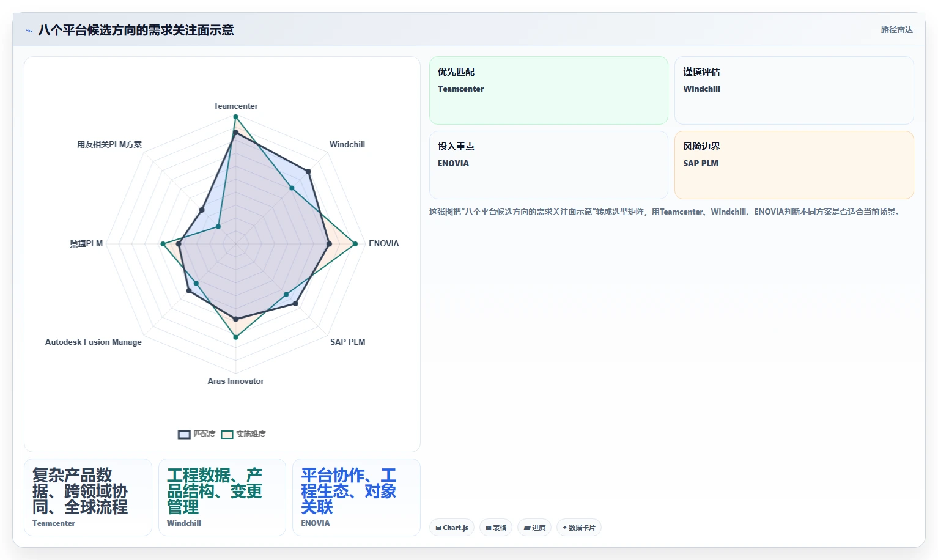Click the 实施难度 legend color box
This screenshot has width=938, height=560.
click(x=227, y=434)
